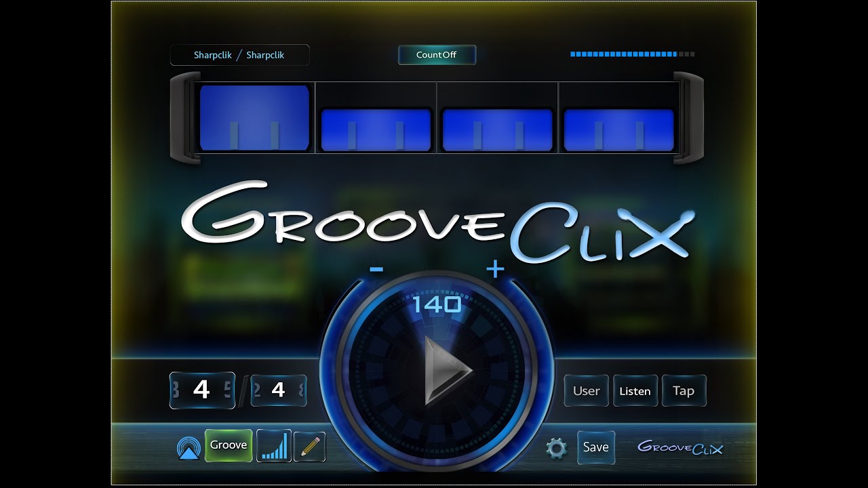Open the AirPlay output icon
Viewport: 868px width, 488px height.
[188, 447]
